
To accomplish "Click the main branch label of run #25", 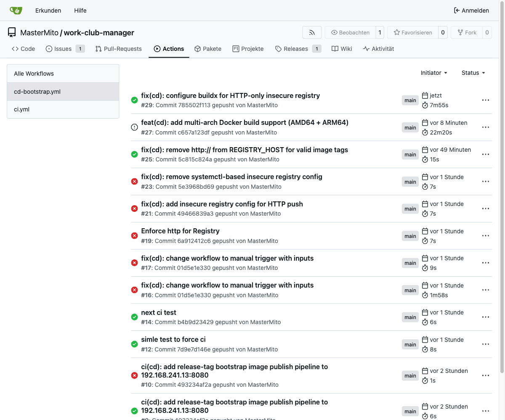I will point(410,155).
